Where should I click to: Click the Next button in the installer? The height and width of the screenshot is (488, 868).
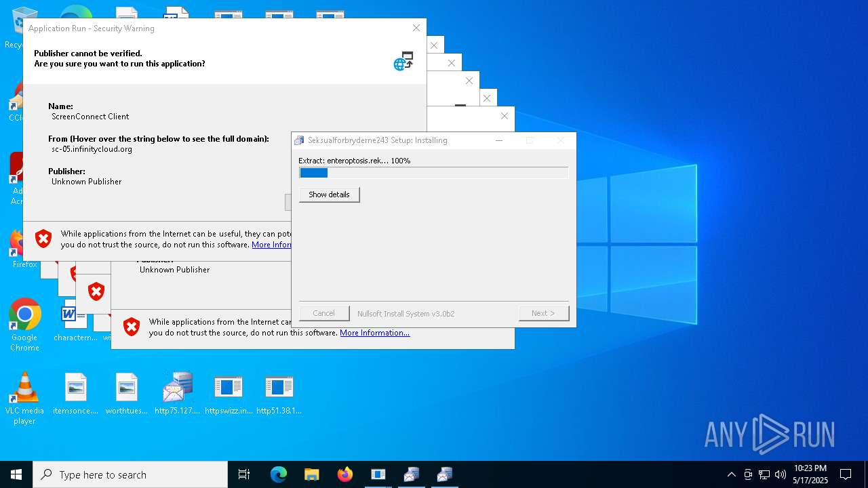543,313
